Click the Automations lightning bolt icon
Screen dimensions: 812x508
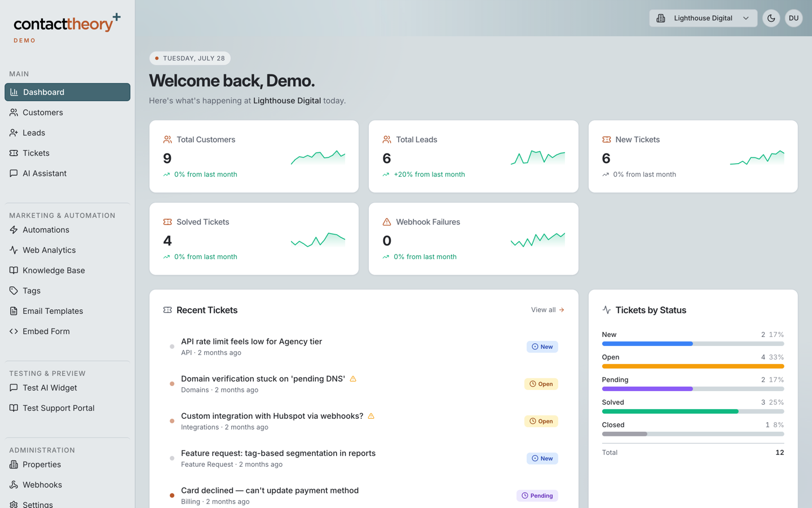tap(14, 230)
